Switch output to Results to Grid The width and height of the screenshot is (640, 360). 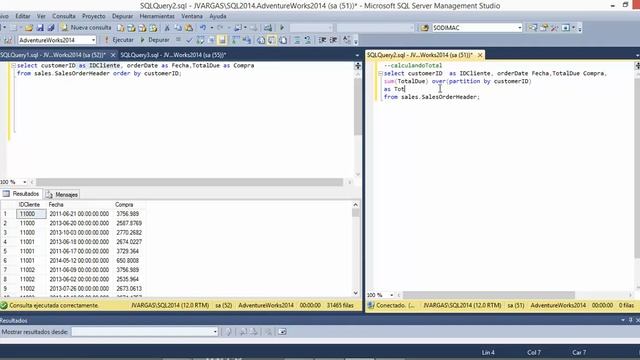272,40
